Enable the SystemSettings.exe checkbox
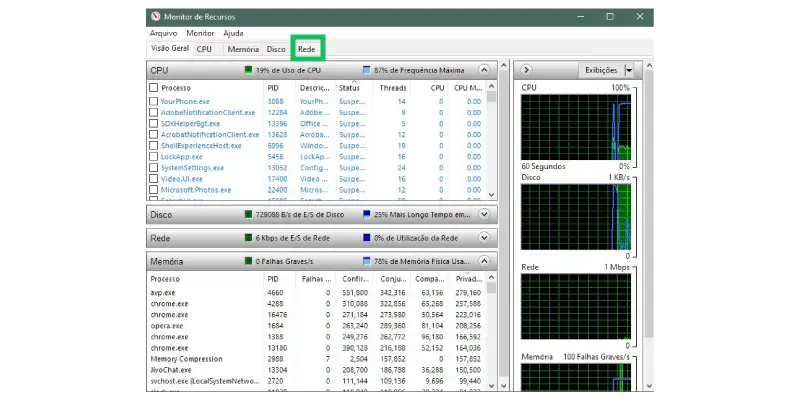This screenshot has width=800, height=400. 153,168
